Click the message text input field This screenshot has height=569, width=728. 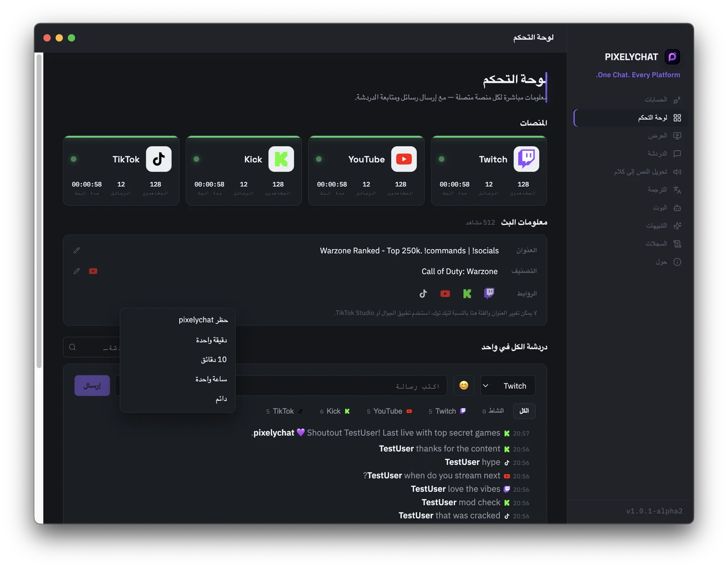click(341, 386)
